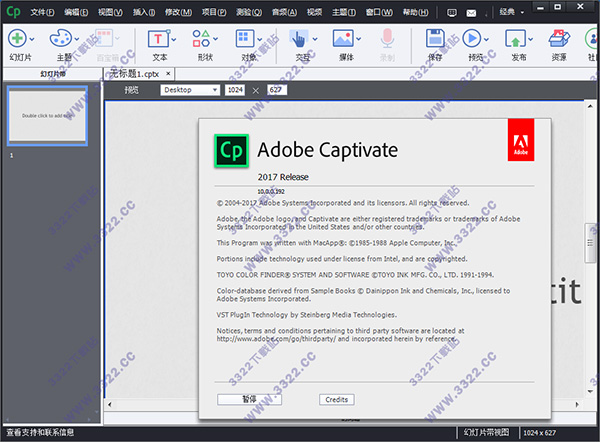This screenshot has height=442, width=600.
Task: Click the 2017 Release text
Action: click(283, 177)
